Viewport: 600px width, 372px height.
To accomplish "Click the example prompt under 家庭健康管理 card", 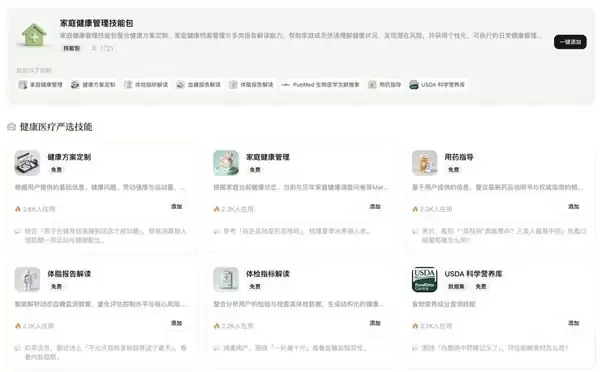I will pyautogui.click(x=297, y=231).
